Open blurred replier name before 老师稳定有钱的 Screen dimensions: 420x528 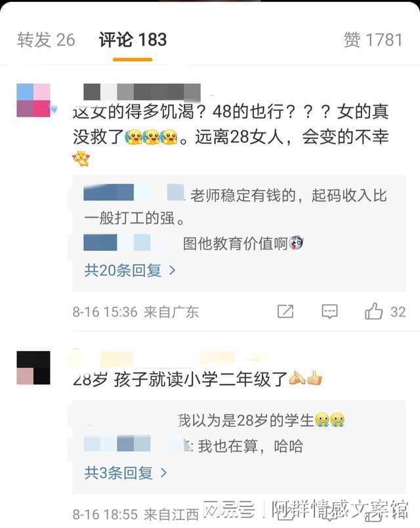[134, 193]
